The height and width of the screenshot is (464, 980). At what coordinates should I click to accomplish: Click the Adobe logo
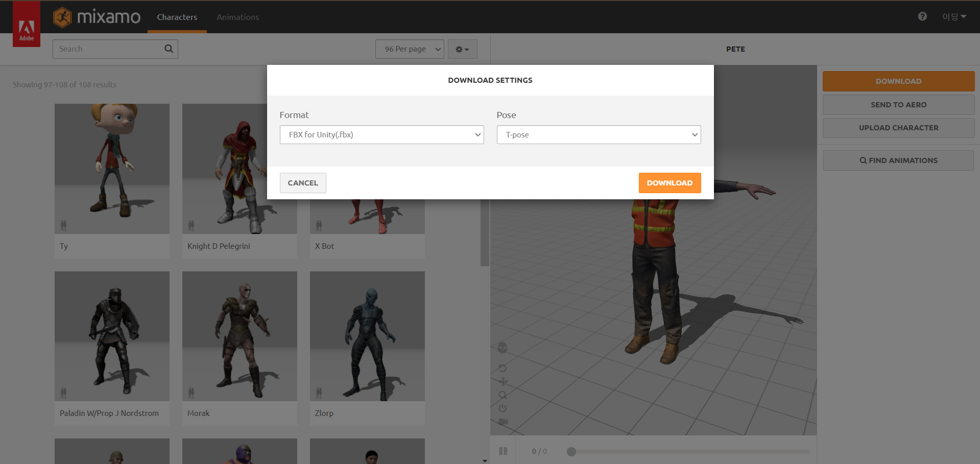pyautogui.click(x=27, y=24)
